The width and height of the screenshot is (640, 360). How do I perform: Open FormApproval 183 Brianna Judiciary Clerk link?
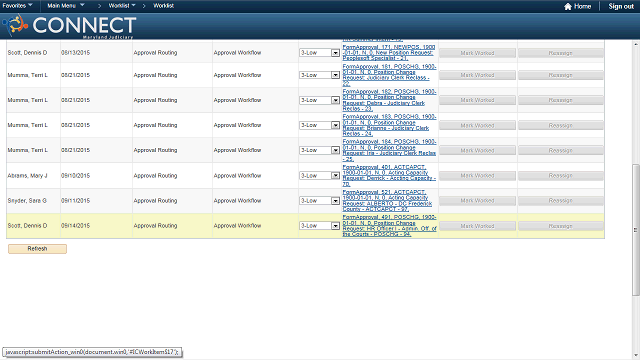coord(389,125)
